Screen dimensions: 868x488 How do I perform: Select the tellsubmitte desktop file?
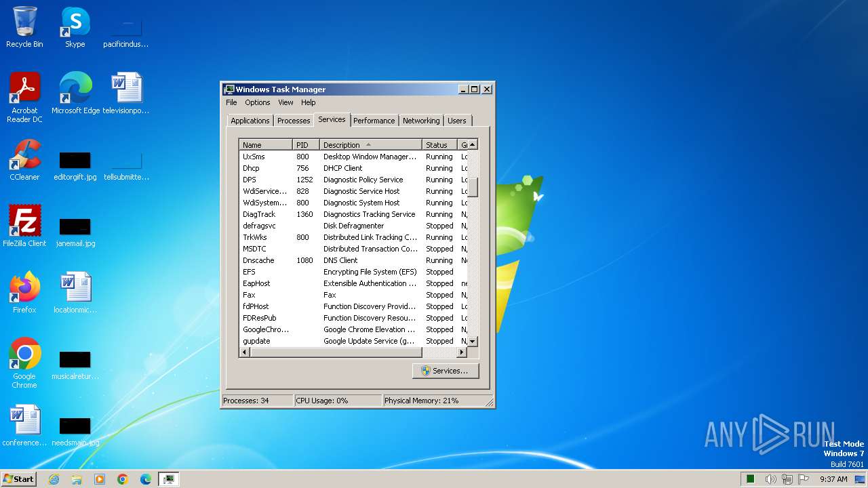click(x=126, y=166)
